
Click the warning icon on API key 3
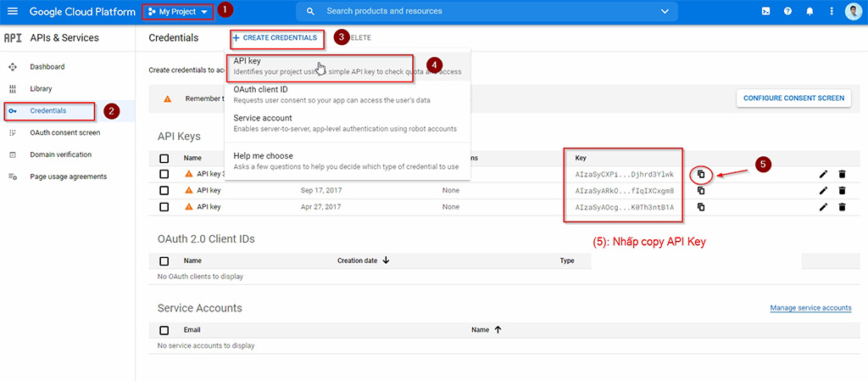189,174
